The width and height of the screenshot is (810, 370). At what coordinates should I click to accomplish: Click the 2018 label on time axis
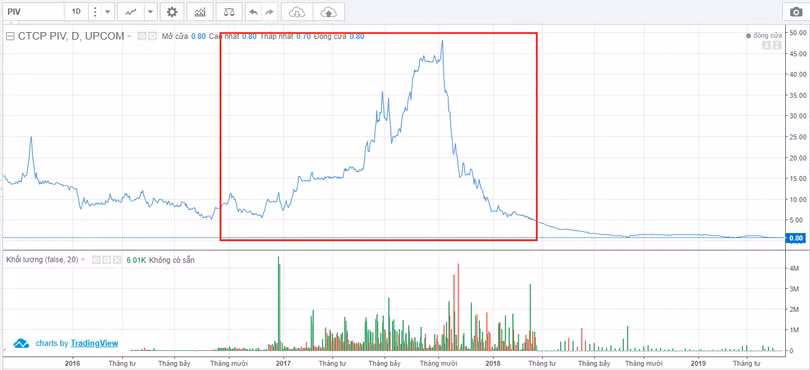pos(493,364)
